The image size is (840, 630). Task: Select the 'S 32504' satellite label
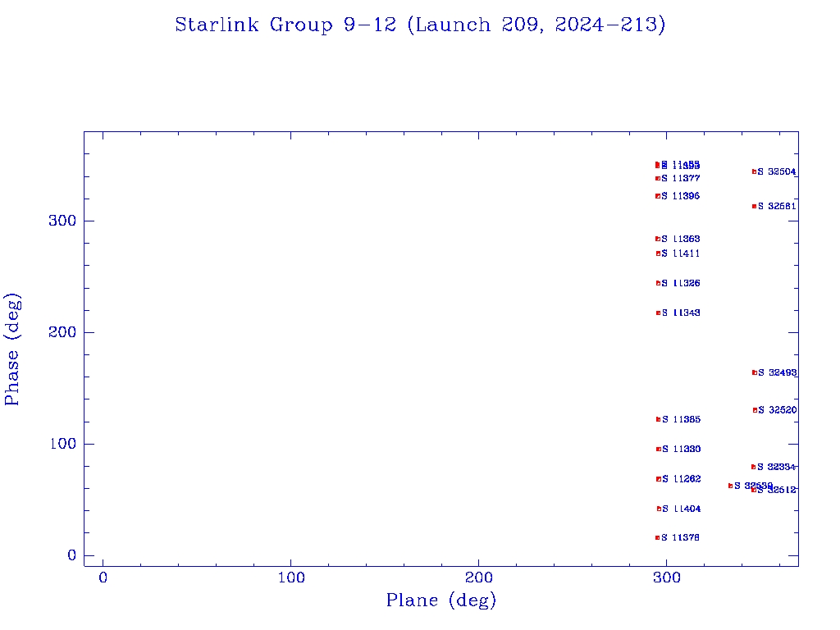pos(777,172)
